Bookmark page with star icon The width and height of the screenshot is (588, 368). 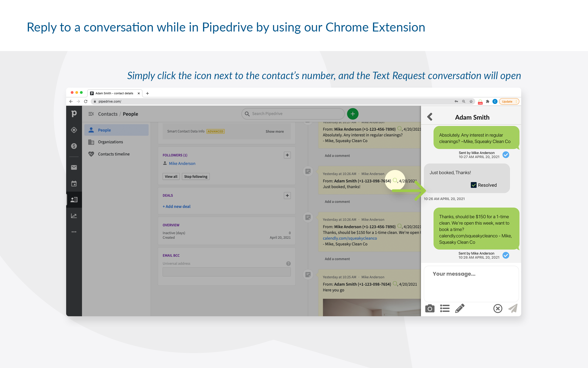(x=471, y=101)
